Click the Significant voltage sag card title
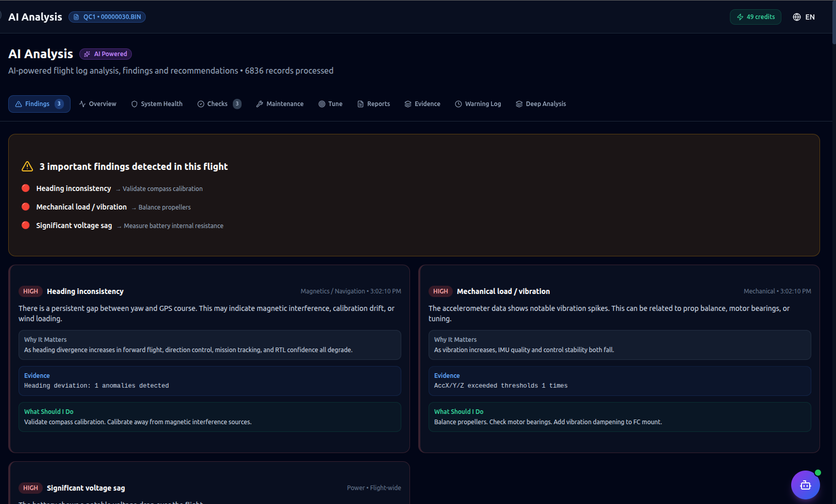Viewport: 836px width, 504px height. tap(86, 488)
